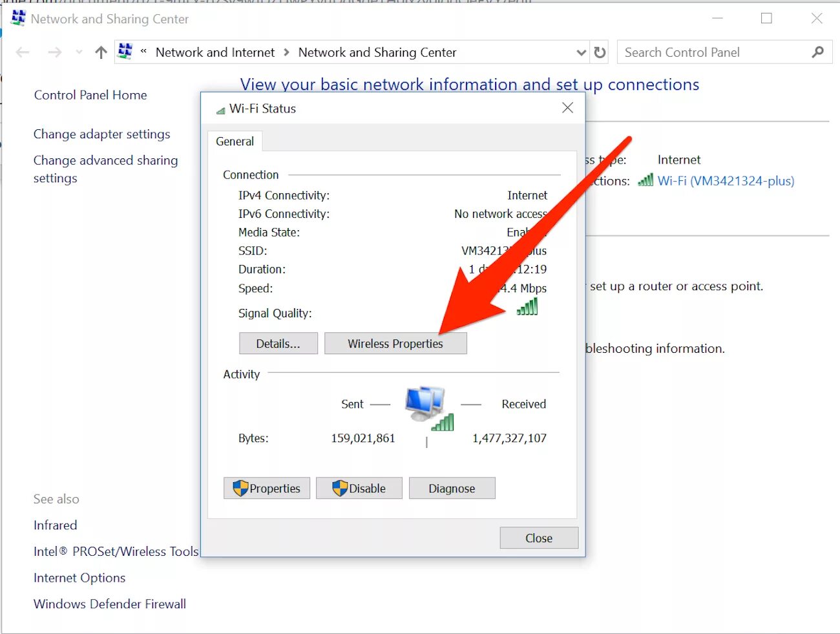Click the Wi-Fi (VM3421324-plus) connection link
This screenshot has width=840, height=634.
pos(726,181)
